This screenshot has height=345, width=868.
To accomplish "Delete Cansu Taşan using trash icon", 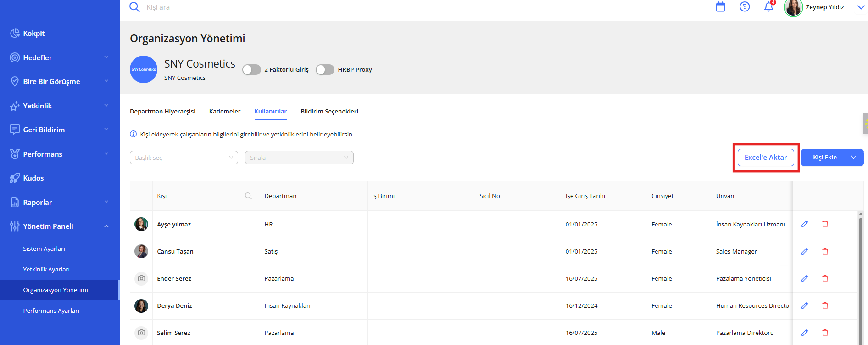I will pyautogui.click(x=825, y=252).
